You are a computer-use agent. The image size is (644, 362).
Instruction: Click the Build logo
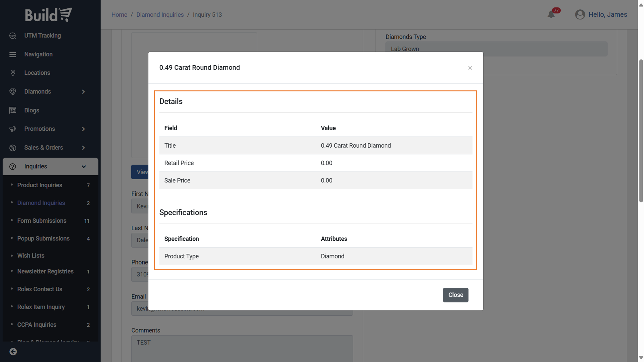point(48,15)
